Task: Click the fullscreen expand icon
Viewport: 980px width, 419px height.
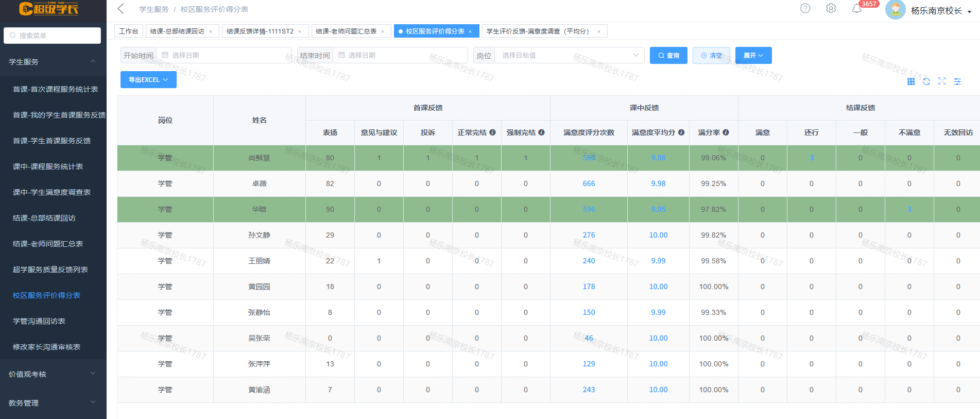Action: pyautogui.click(x=942, y=81)
